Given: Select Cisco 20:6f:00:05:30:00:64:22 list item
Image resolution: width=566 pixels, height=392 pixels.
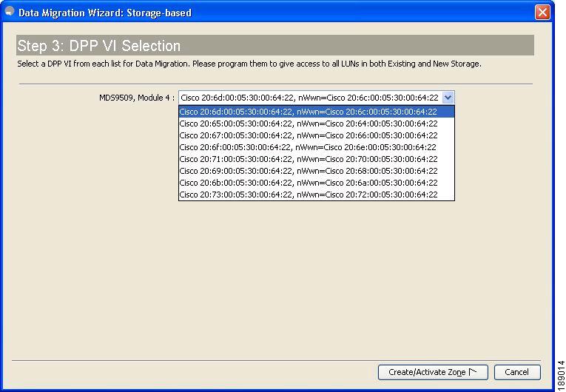Looking at the screenshot, I should (317, 147).
